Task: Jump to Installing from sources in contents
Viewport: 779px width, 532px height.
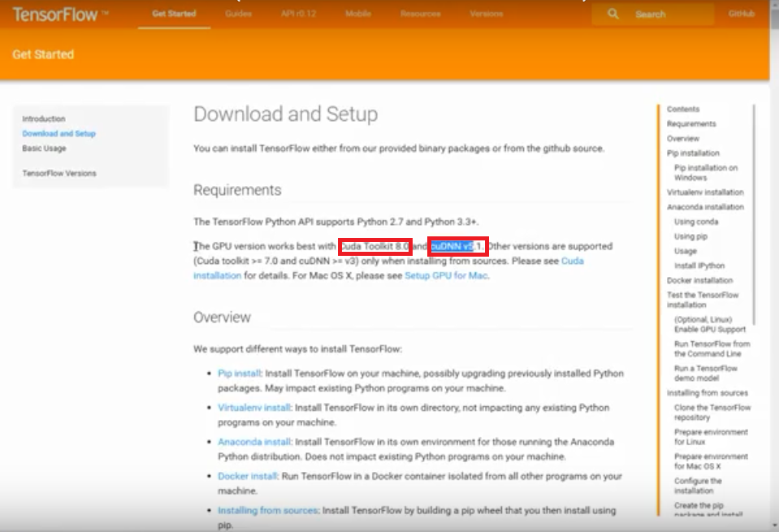Action: 707,393
